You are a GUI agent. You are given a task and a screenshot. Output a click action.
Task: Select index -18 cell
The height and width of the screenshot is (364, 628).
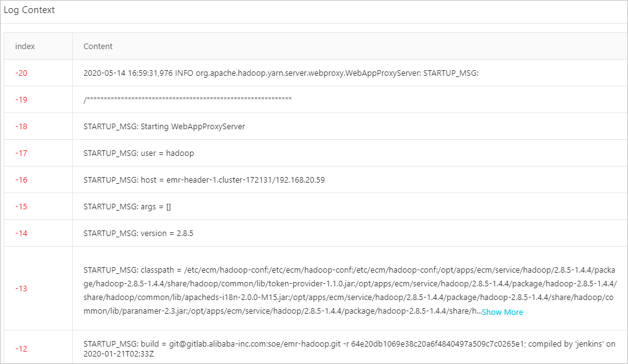[x=22, y=127]
